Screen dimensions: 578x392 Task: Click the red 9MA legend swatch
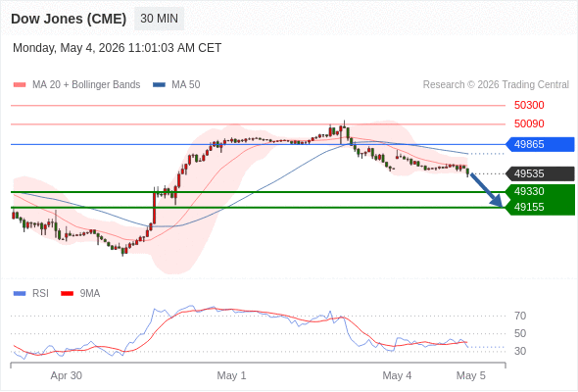click(67, 294)
